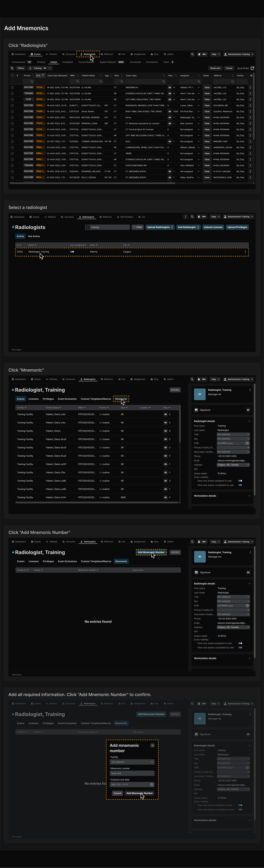Open the Name column sort dropdown in Radiologists table
This screenshot has width=264, height=868.
tap(36, 245)
